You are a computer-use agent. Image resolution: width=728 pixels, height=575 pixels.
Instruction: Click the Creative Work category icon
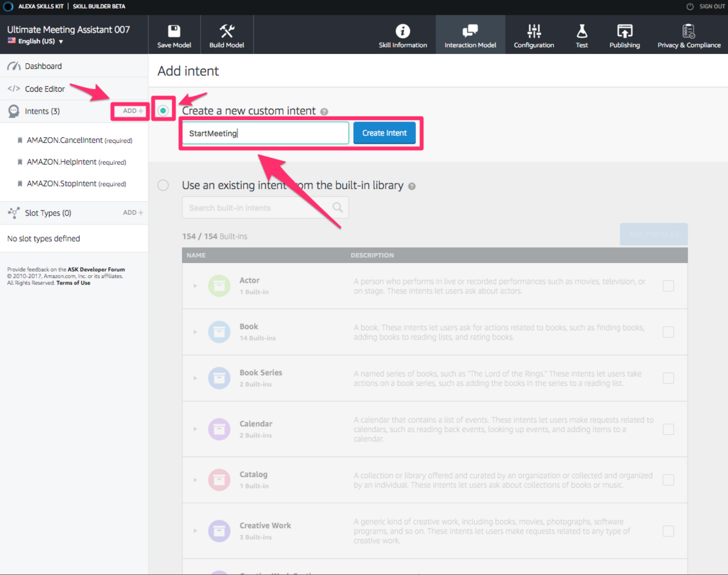(x=219, y=530)
